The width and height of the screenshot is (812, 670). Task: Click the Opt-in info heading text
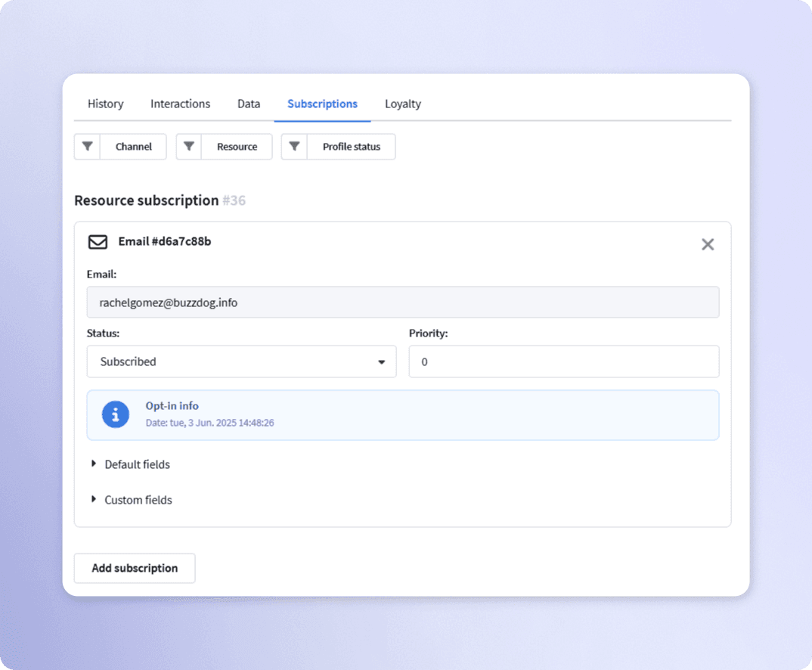coord(172,406)
